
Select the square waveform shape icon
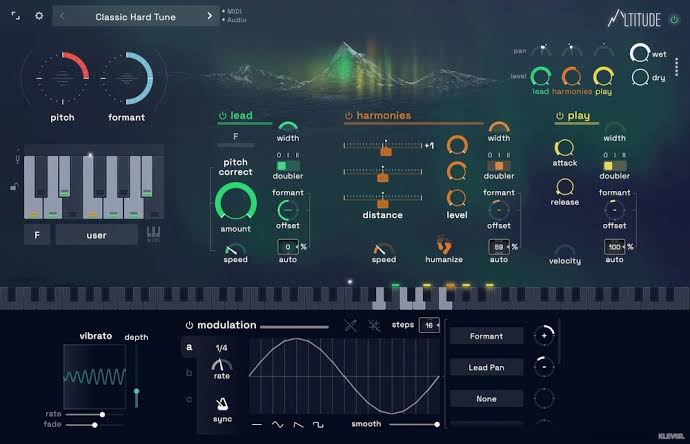[318, 425]
